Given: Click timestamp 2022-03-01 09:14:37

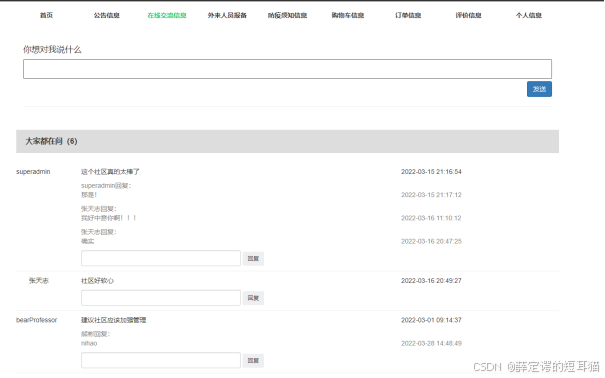Looking at the screenshot, I should [x=431, y=320].
